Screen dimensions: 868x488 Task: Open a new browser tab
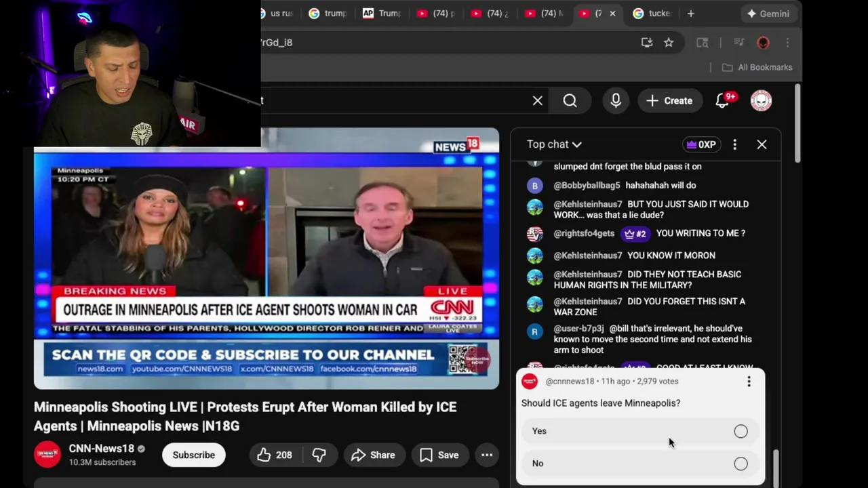pyautogui.click(x=690, y=14)
